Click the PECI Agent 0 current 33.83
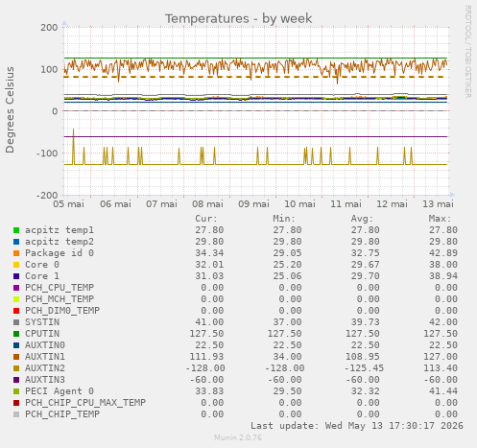 [209, 391]
